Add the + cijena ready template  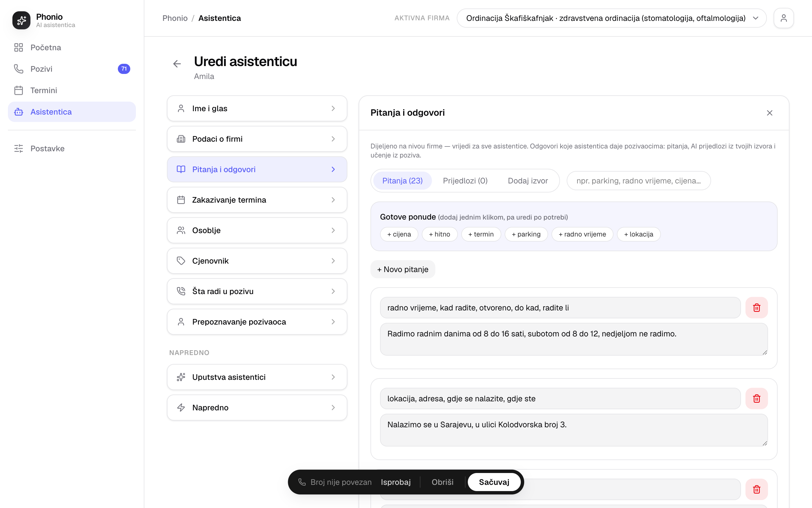coord(399,234)
